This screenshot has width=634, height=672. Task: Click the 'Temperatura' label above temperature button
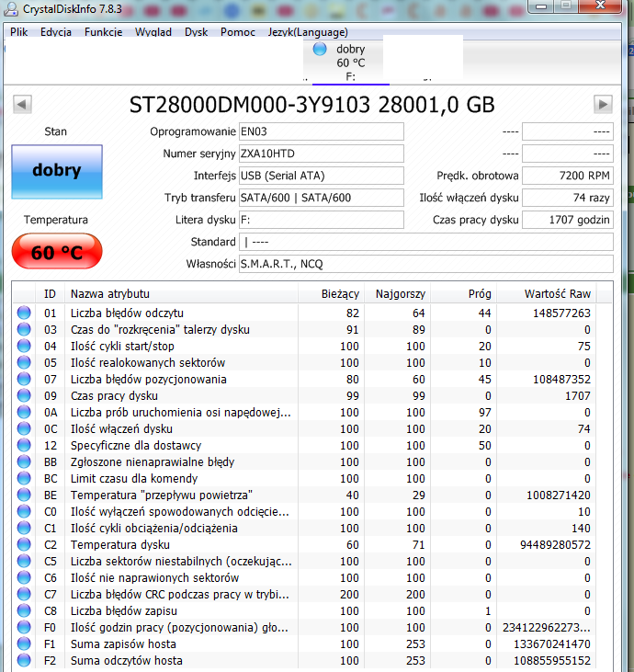56,220
